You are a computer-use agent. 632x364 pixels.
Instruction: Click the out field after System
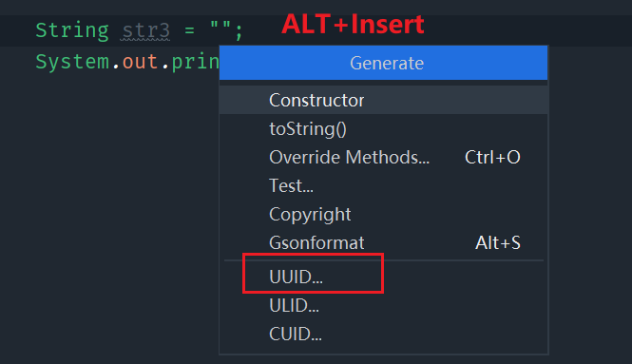click(140, 62)
